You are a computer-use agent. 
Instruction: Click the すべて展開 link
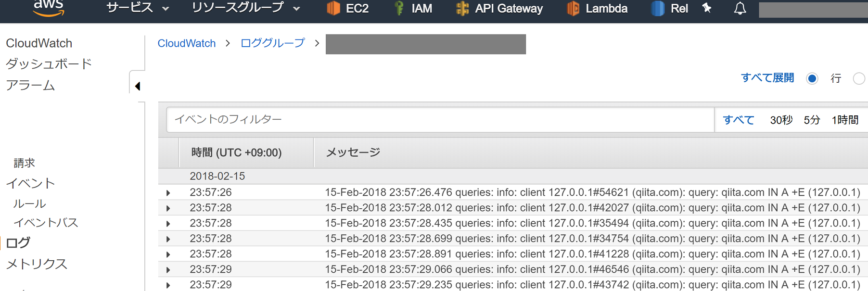pyautogui.click(x=767, y=78)
